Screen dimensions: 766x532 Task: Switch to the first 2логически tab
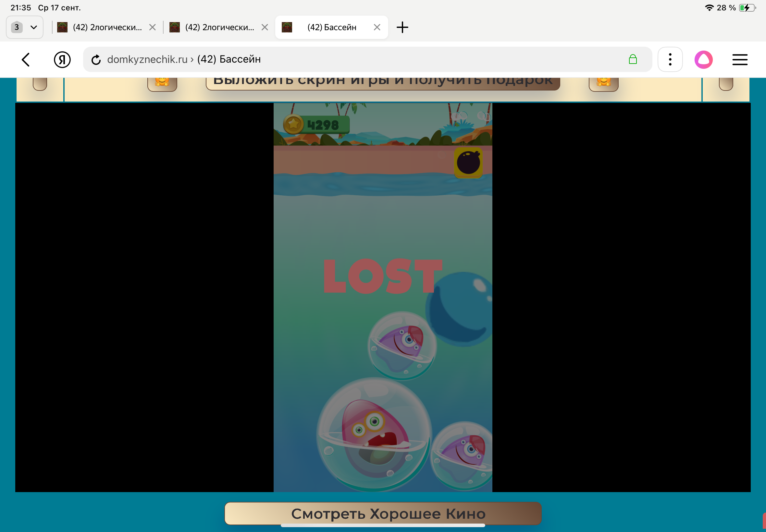click(107, 27)
